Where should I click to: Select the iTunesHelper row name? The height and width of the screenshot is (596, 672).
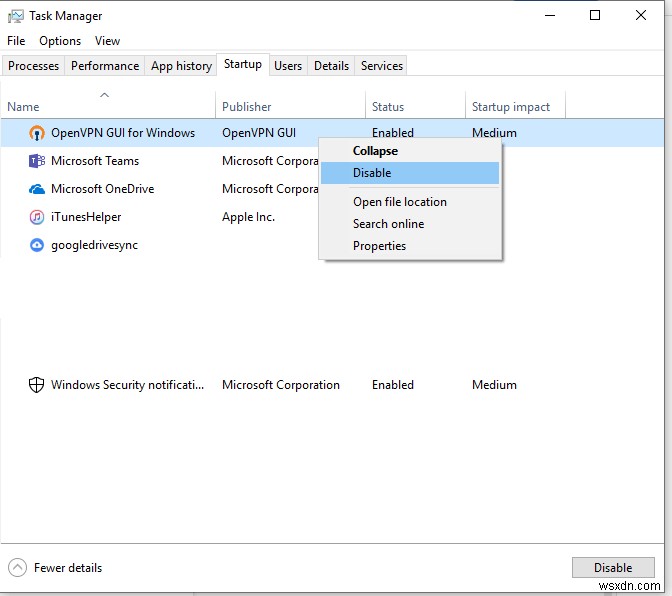click(x=86, y=217)
